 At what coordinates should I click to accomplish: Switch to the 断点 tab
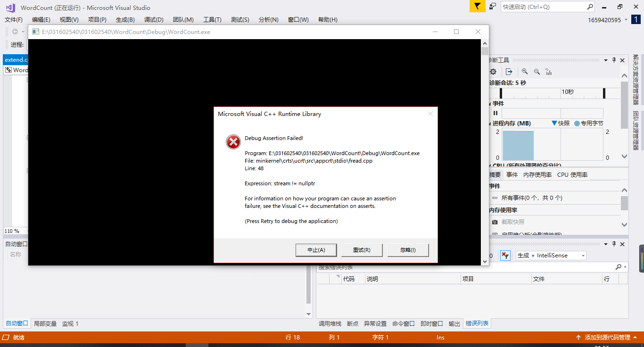pyautogui.click(x=353, y=323)
